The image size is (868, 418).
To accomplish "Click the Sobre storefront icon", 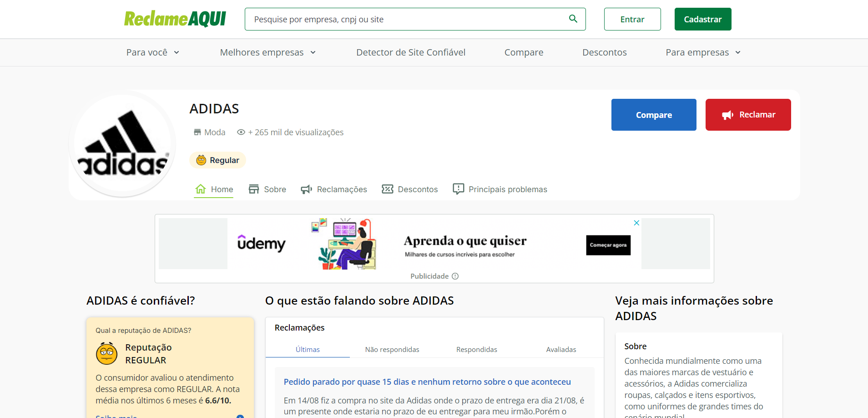I will click(x=254, y=189).
